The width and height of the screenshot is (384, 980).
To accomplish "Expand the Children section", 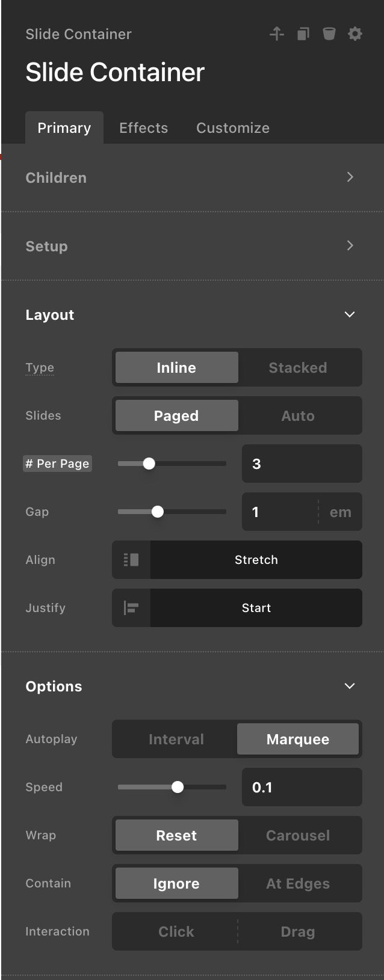I will point(350,177).
